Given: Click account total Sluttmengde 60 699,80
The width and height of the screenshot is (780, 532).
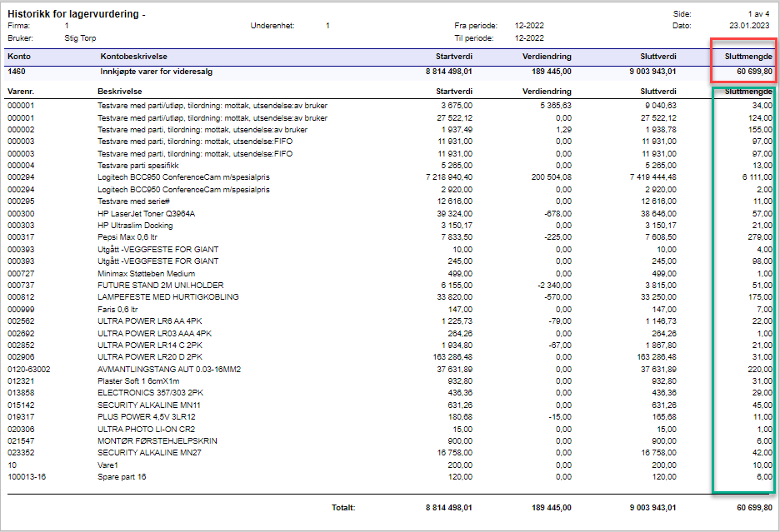Looking at the screenshot, I should [754, 72].
